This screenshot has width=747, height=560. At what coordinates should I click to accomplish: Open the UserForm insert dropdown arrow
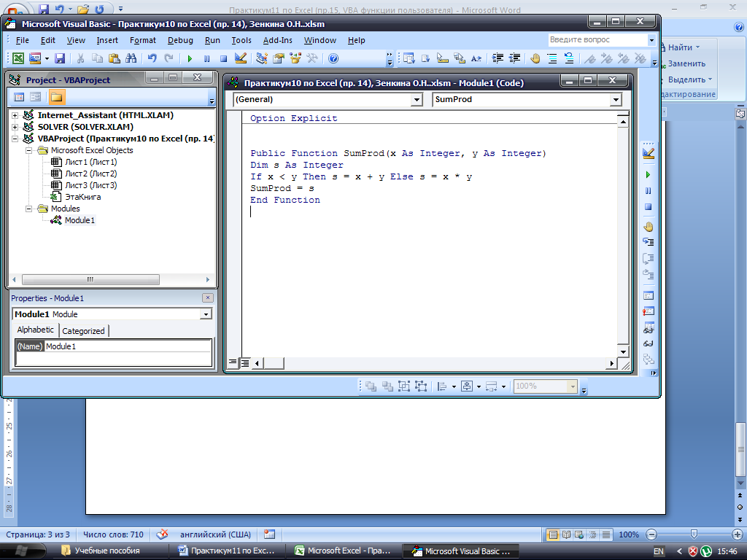(x=47, y=58)
